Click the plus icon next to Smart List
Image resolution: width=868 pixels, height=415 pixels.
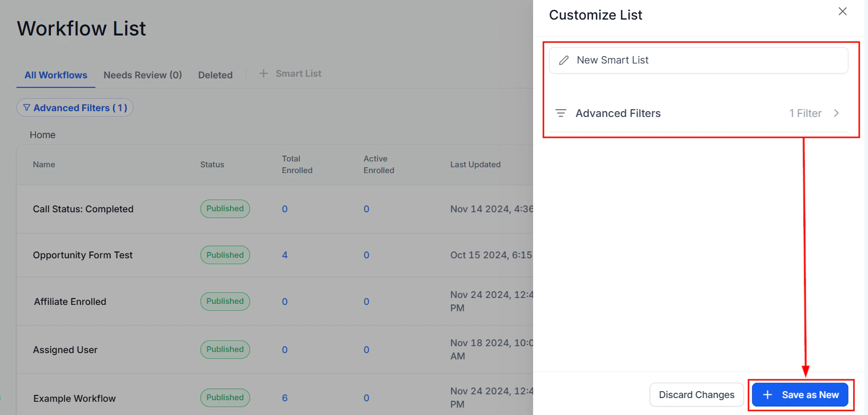tap(263, 74)
